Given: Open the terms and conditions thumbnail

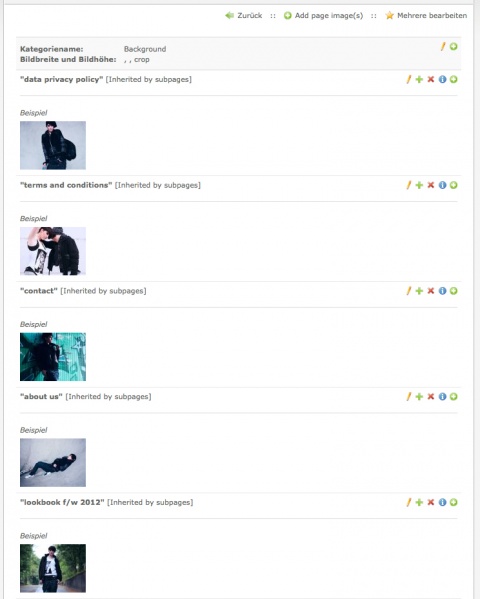Looking at the screenshot, I should coord(53,251).
